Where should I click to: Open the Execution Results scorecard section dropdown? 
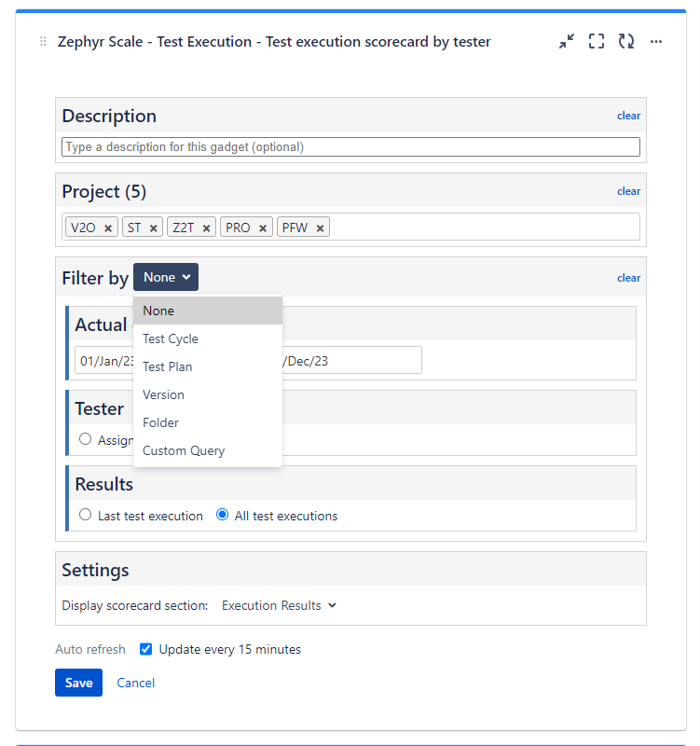pos(279,605)
